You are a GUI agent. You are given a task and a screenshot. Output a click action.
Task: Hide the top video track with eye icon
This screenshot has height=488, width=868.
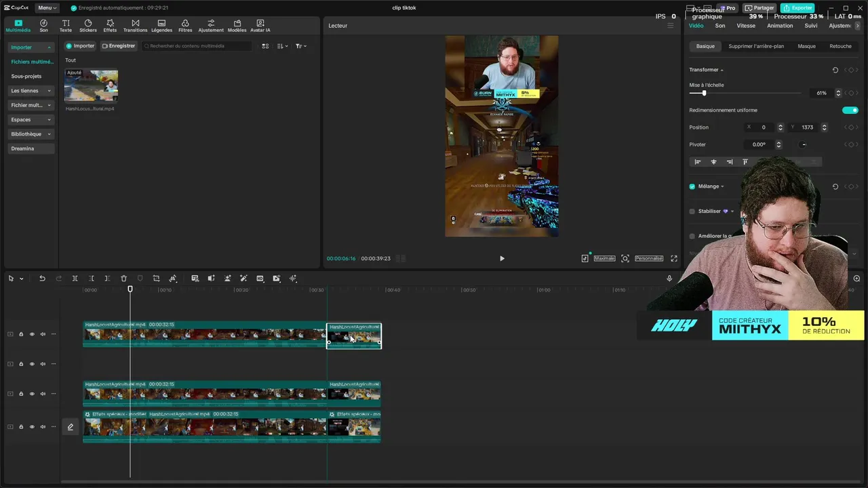click(32, 334)
